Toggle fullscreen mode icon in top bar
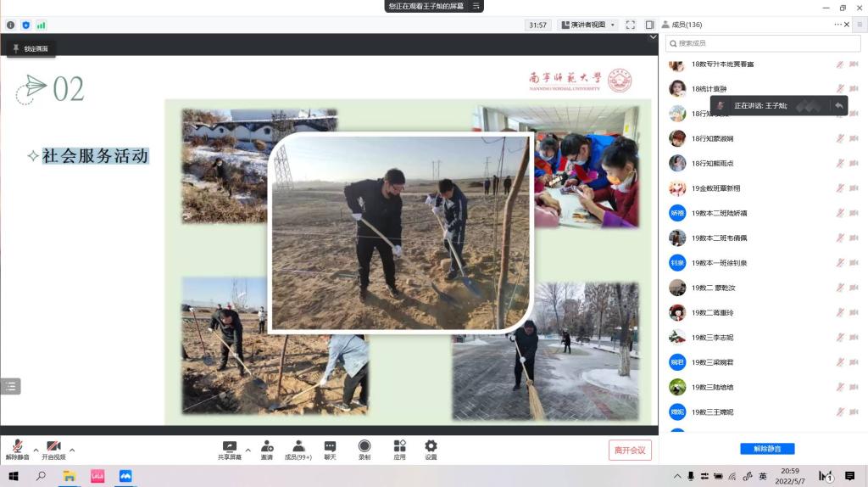The image size is (868, 487). tap(630, 25)
